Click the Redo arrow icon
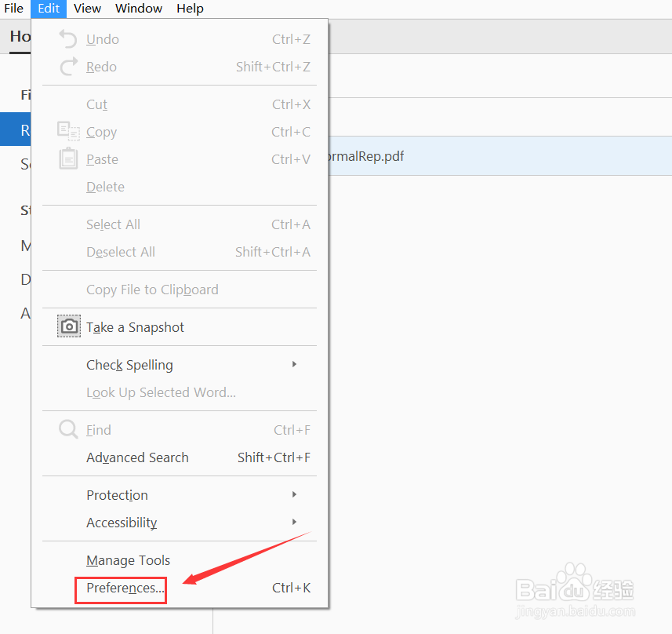Screen dimensions: 672x634 68,66
